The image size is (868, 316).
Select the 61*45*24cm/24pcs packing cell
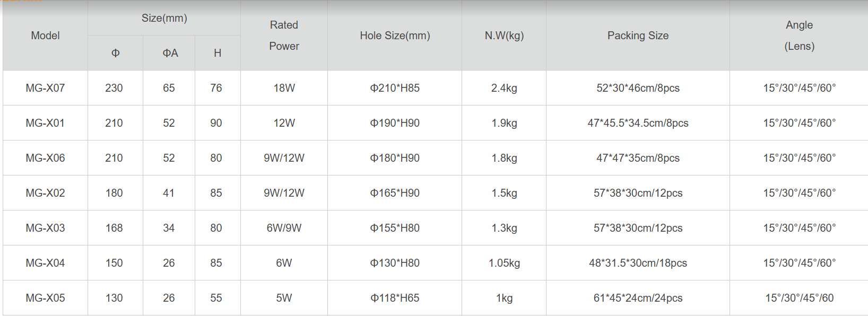point(638,298)
